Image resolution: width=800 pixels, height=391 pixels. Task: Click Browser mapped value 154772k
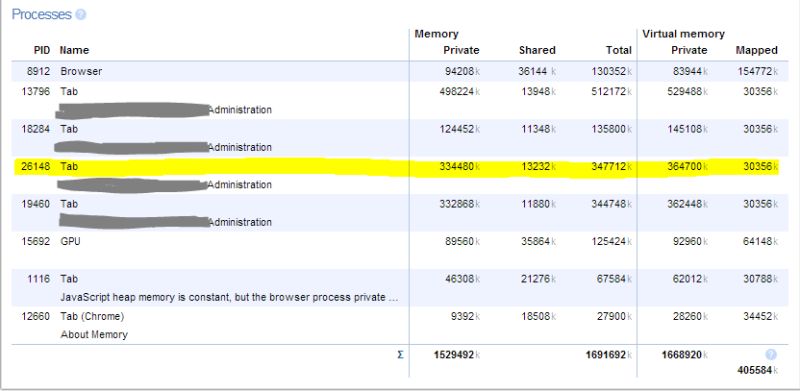[x=758, y=71]
